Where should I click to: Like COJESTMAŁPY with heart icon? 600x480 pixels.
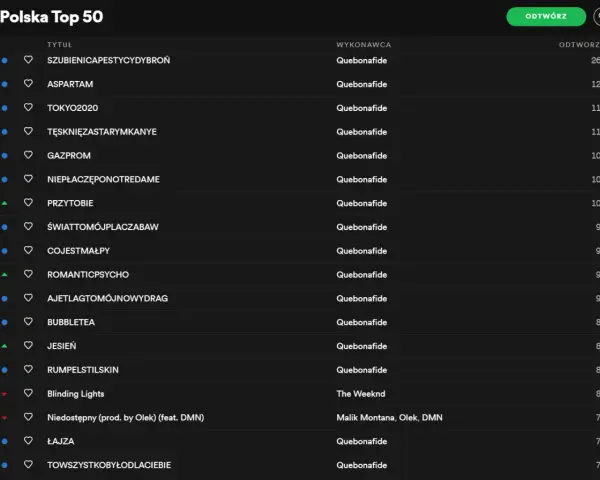pos(28,250)
